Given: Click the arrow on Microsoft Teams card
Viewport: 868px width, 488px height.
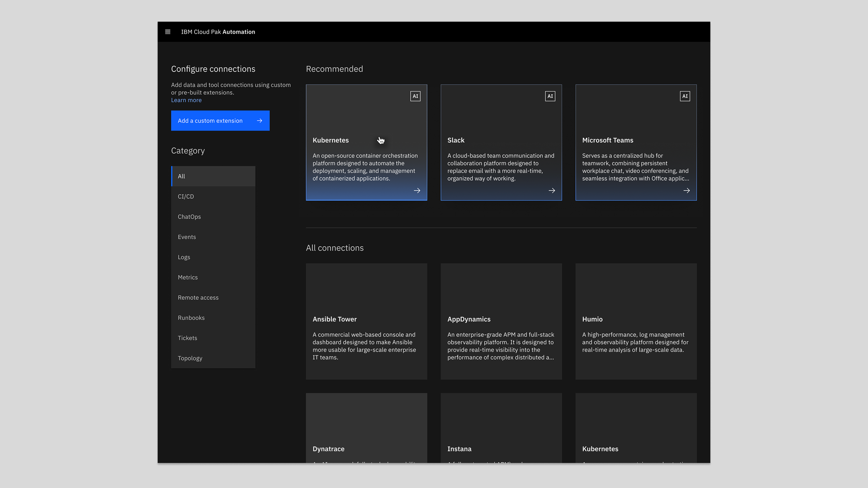Looking at the screenshot, I should tap(686, 191).
